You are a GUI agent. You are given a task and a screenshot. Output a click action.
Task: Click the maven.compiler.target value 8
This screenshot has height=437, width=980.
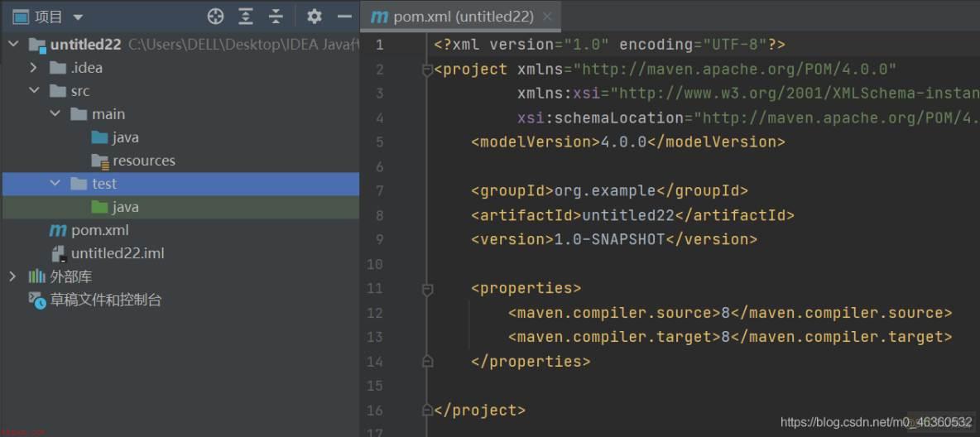(x=726, y=337)
